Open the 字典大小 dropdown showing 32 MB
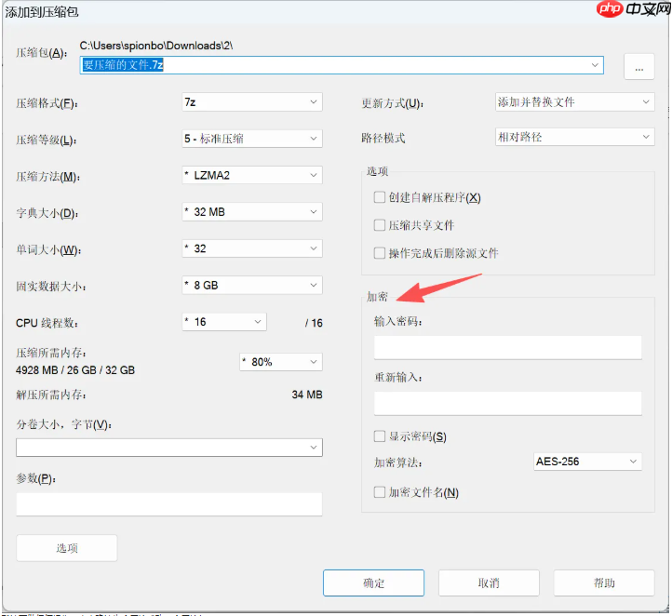 pyautogui.click(x=252, y=212)
